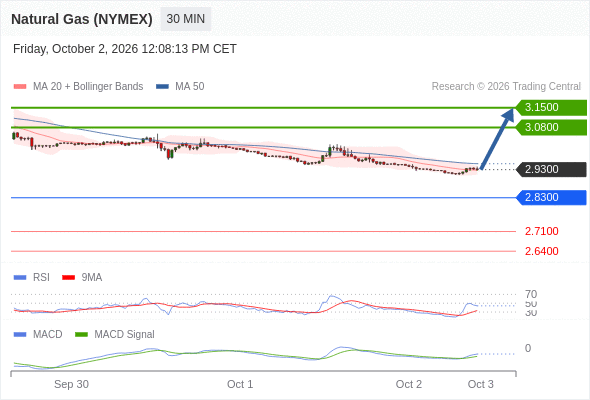Click the RSI blue legend swatch
Viewport: 590px width, 400px height.
click(20, 278)
